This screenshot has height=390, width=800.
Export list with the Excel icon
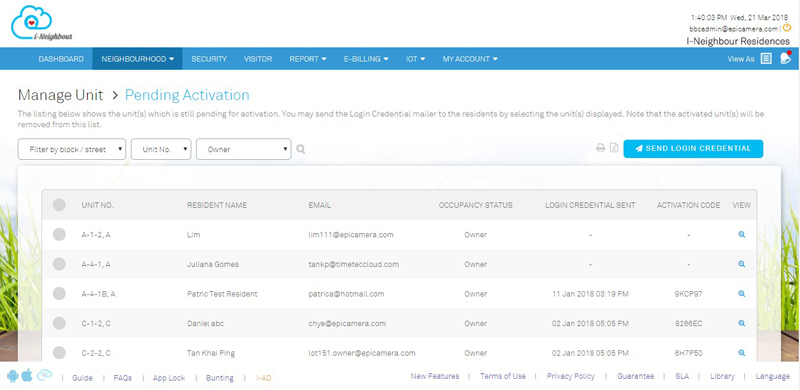click(614, 149)
